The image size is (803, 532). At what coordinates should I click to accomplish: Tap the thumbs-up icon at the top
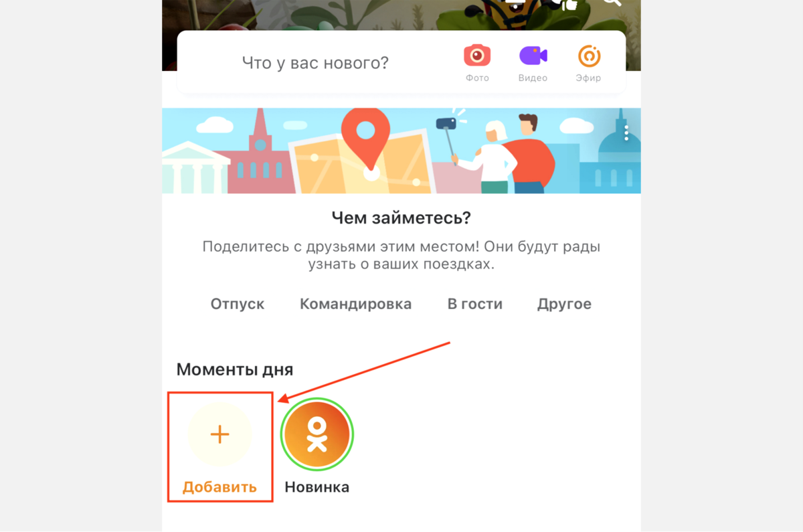pos(569,4)
